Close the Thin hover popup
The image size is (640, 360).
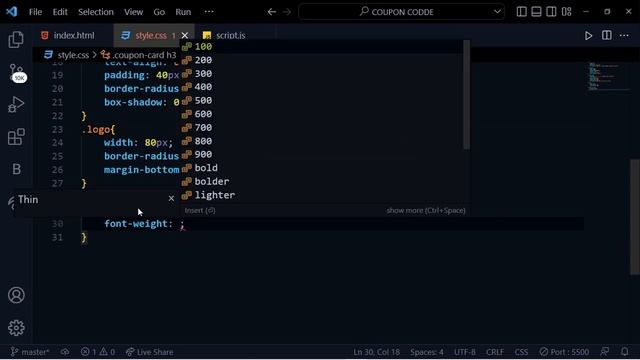tap(171, 198)
